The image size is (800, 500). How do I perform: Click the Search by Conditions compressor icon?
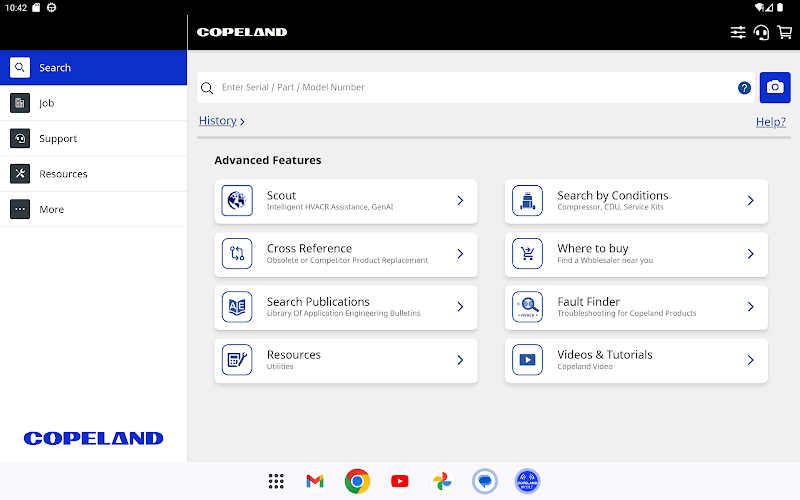point(528,201)
